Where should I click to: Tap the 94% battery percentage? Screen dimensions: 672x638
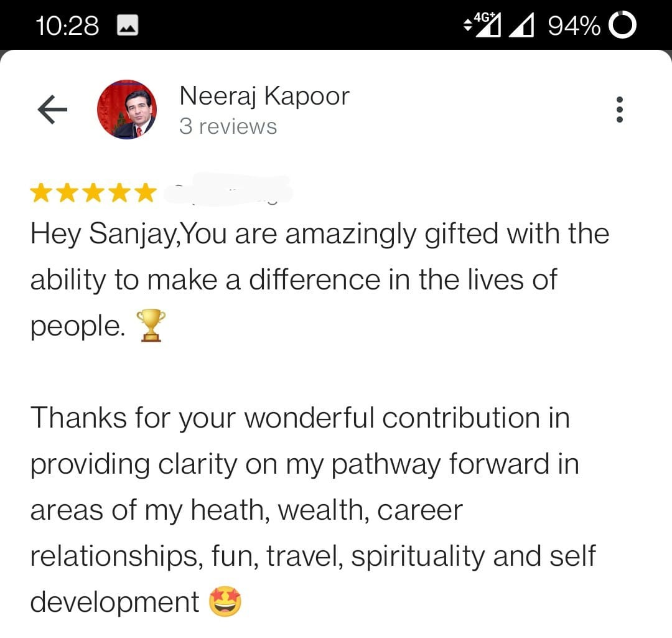point(574,26)
